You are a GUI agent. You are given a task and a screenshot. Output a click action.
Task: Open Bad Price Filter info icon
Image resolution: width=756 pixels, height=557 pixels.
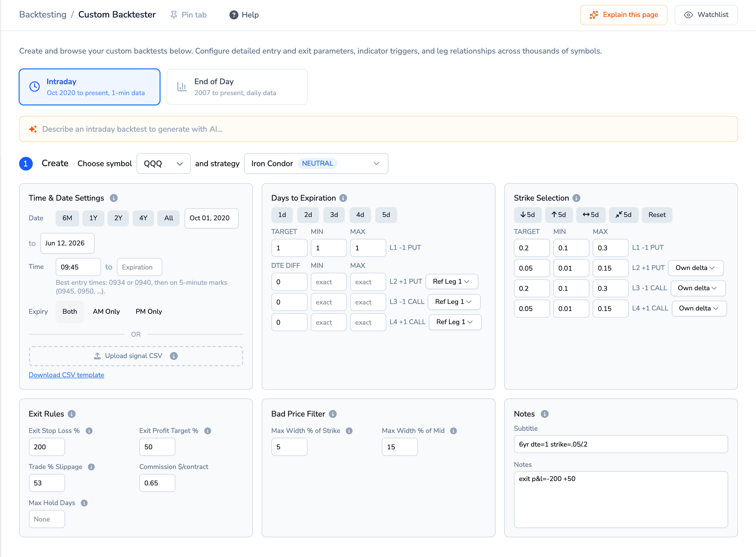333,414
